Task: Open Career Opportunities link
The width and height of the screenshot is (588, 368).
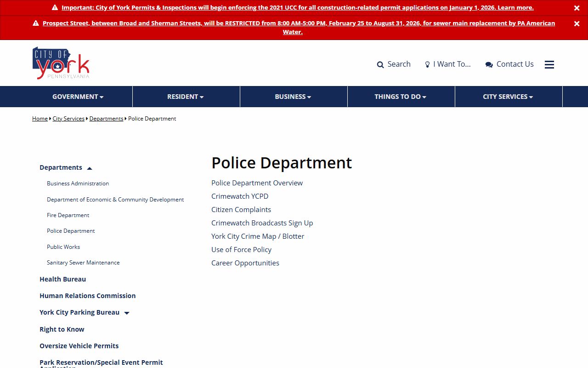Action: 245,263
